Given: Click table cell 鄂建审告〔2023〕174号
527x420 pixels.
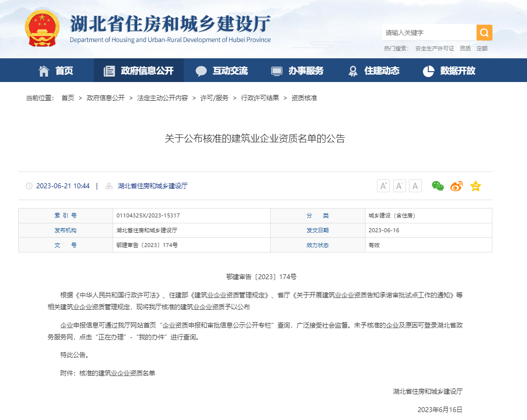Looking at the screenshot, I should tap(147, 245).
